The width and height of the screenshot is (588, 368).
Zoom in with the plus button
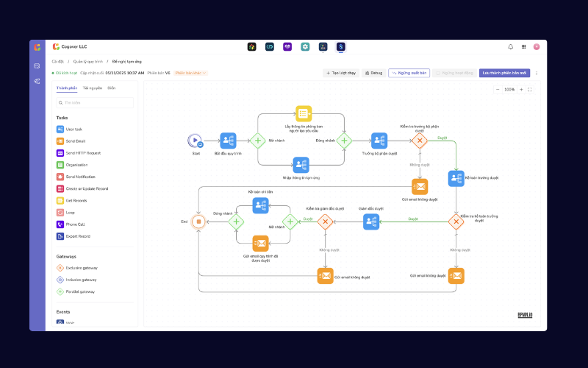[x=521, y=90]
